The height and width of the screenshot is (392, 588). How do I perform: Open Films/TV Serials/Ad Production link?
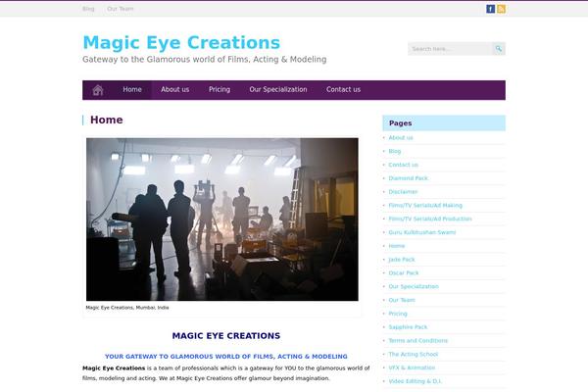(x=430, y=219)
